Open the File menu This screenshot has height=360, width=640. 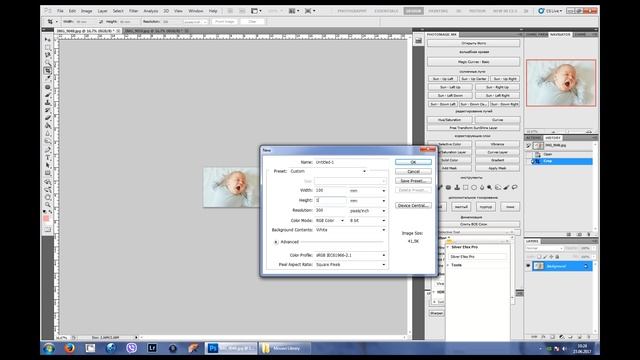60,11
